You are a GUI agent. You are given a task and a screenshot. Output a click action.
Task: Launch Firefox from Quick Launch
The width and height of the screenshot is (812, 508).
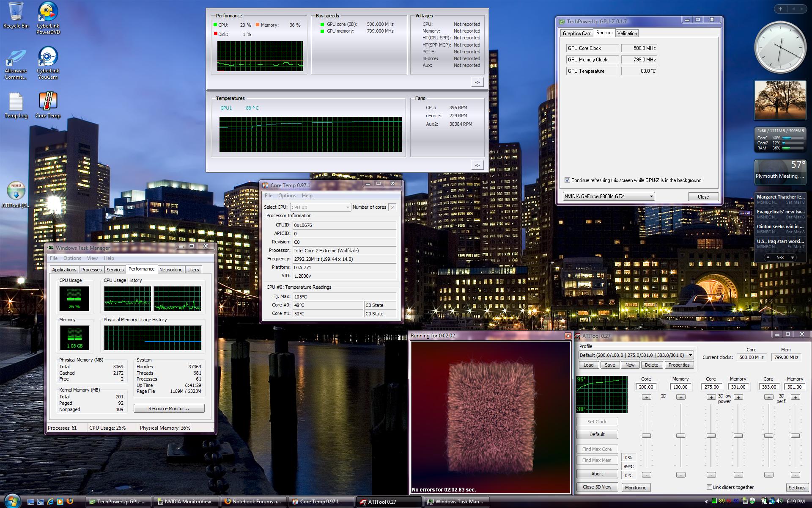(70, 501)
